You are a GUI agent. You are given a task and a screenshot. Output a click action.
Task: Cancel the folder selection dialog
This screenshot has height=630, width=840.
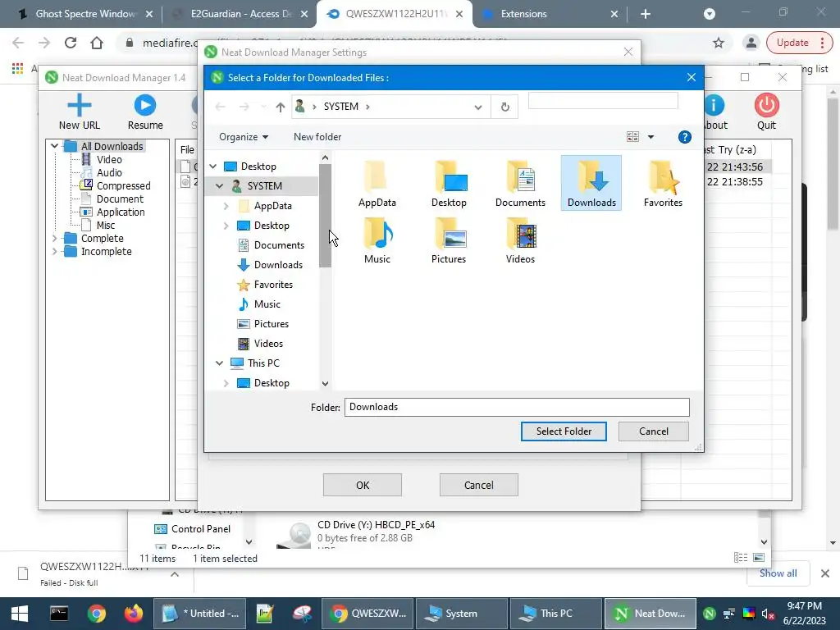click(x=654, y=431)
